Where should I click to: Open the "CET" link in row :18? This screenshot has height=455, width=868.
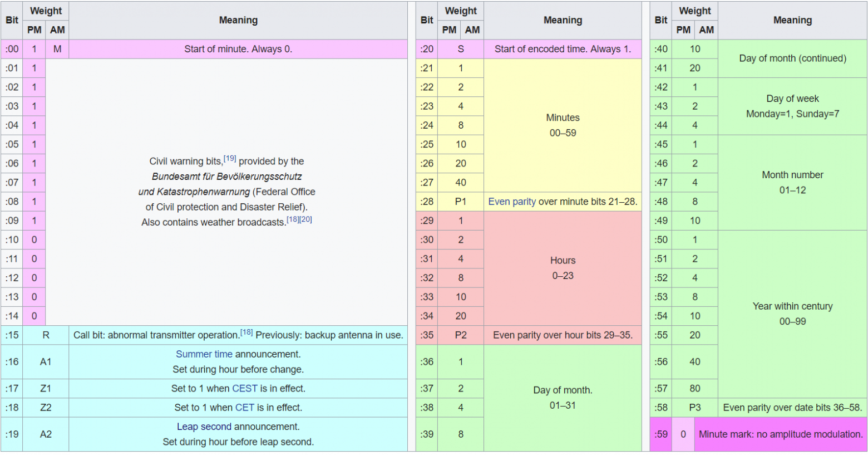tap(245, 408)
